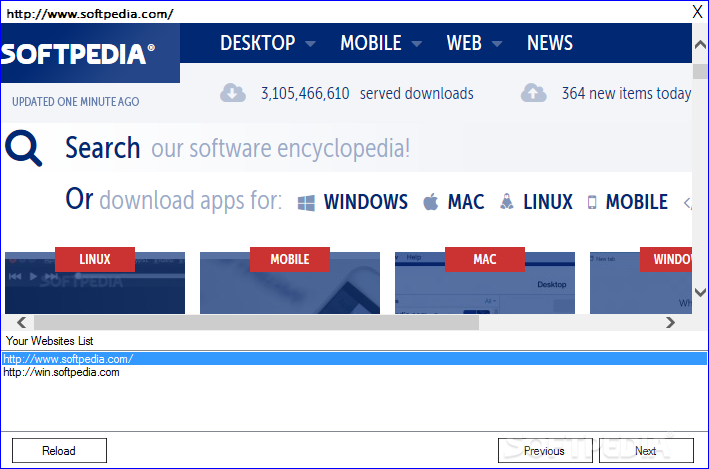Click the LINUX apps link
The height and width of the screenshot is (469, 709).
click(x=548, y=202)
